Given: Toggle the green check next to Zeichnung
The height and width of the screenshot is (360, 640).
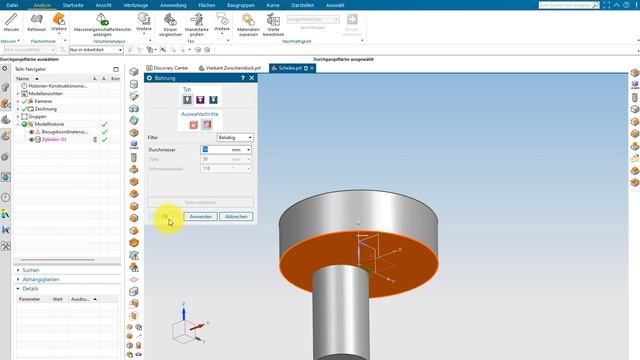Looking at the screenshot, I should pyautogui.click(x=24, y=109).
